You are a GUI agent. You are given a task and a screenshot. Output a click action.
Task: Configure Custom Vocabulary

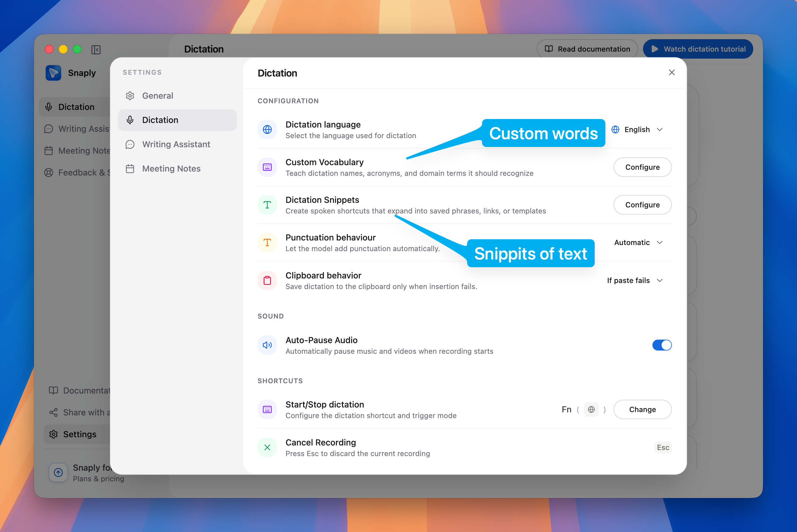point(642,167)
